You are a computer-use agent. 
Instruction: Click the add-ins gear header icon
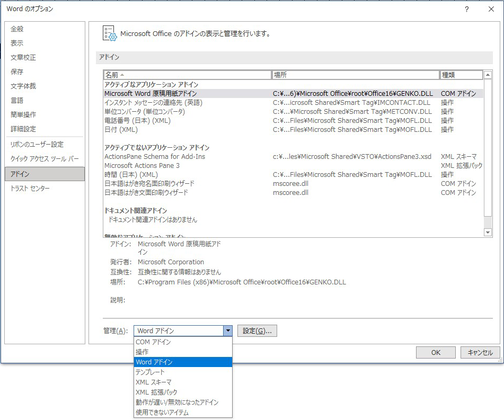[110, 33]
